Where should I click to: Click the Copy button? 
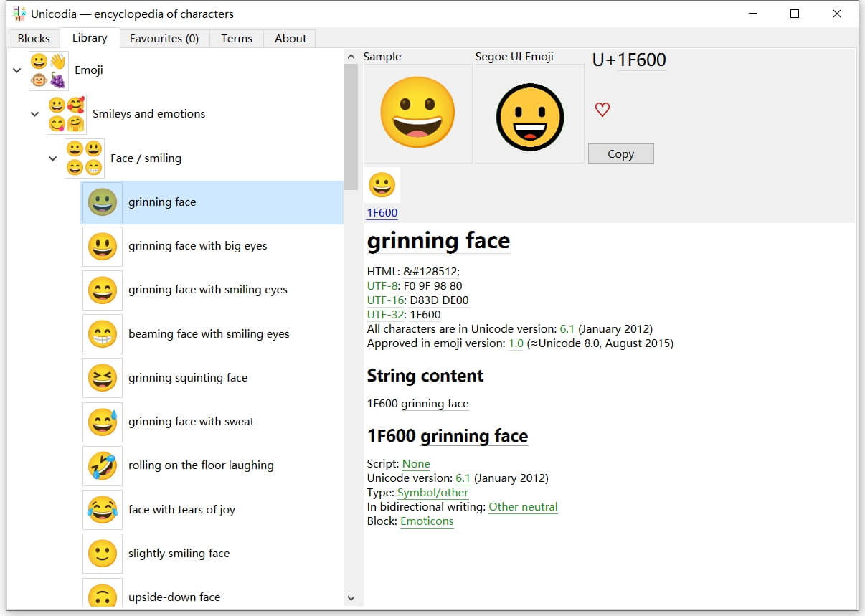pyautogui.click(x=620, y=153)
